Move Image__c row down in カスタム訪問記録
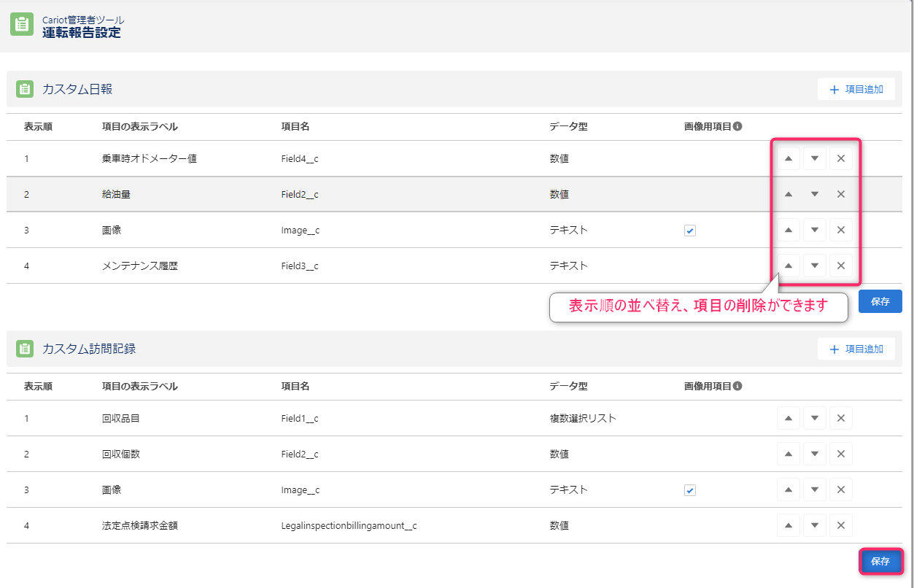The width and height of the screenshot is (914, 588). click(814, 490)
